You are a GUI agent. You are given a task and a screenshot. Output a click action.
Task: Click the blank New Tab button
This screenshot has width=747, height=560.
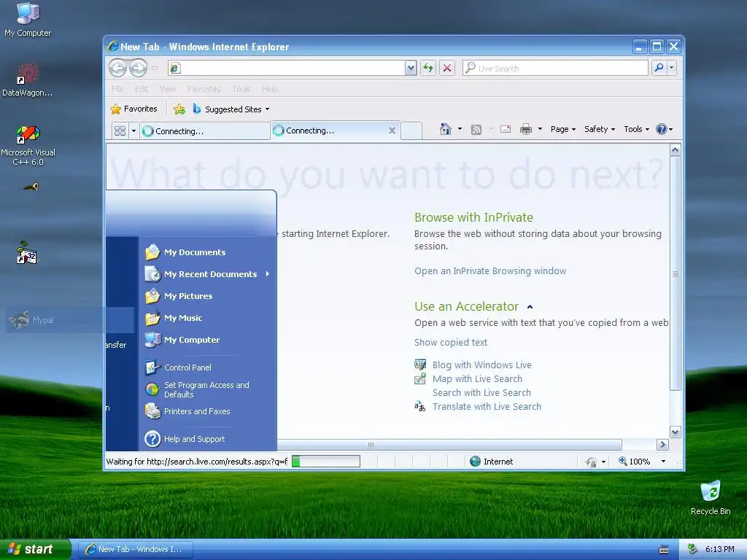(x=411, y=131)
